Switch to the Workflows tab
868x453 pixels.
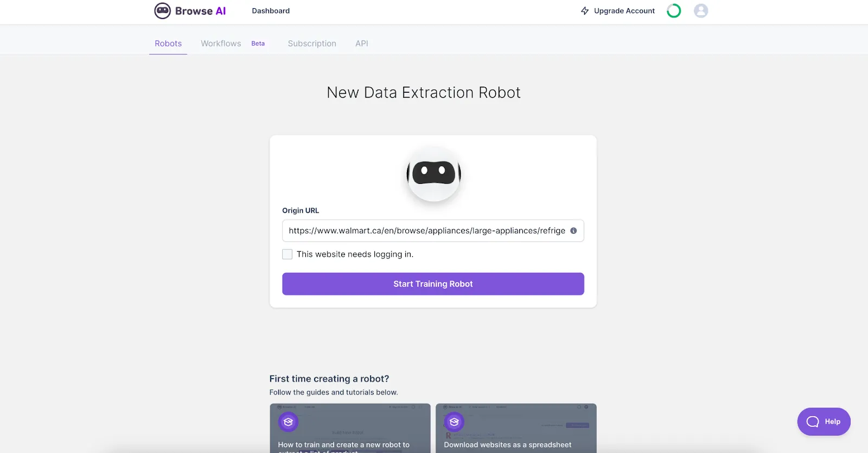pyautogui.click(x=221, y=43)
